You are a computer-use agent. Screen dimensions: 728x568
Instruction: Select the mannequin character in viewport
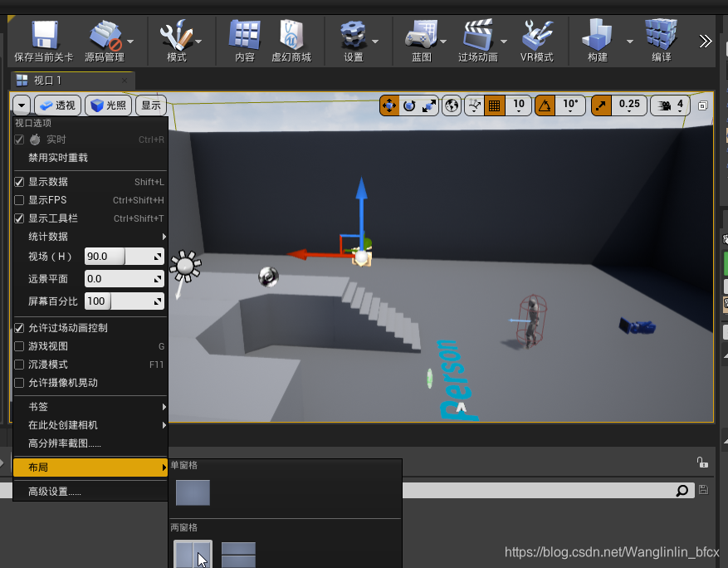click(x=532, y=321)
